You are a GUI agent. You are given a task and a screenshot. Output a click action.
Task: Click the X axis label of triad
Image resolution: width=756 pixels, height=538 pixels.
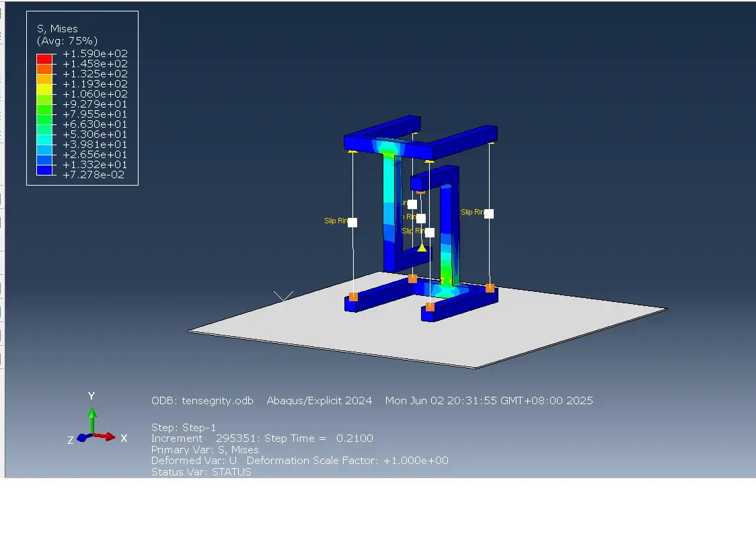point(124,438)
